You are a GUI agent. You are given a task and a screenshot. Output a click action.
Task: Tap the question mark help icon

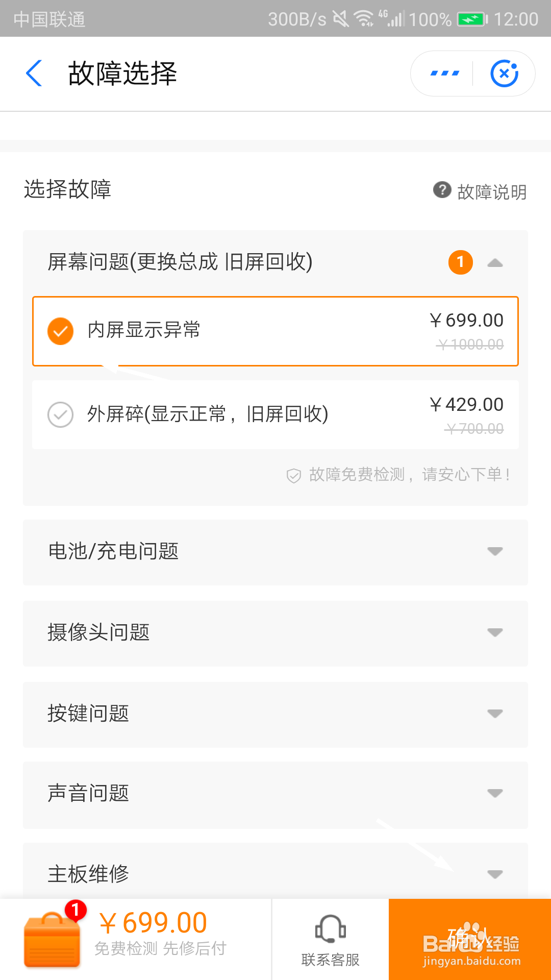(x=442, y=190)
